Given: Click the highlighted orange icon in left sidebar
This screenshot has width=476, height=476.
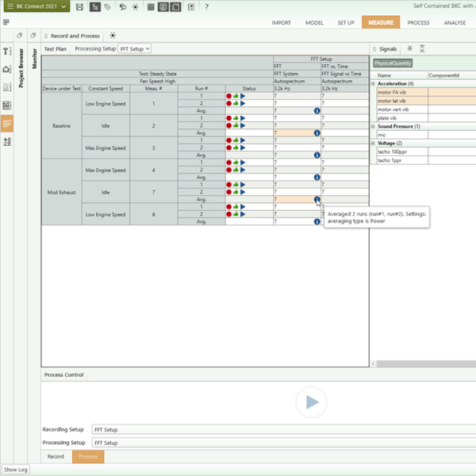Looking at the screenshot, I should [x=7, y=123].
